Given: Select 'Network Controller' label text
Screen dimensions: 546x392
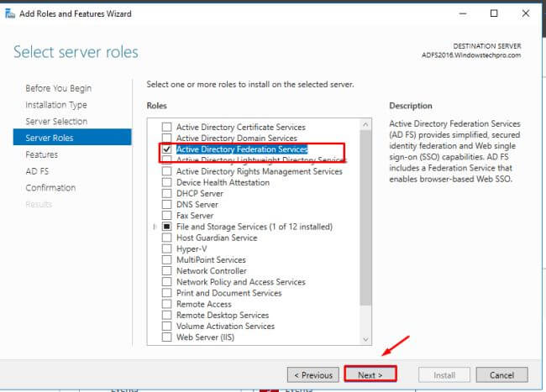Looking at the screenshot, I should 212,271.
